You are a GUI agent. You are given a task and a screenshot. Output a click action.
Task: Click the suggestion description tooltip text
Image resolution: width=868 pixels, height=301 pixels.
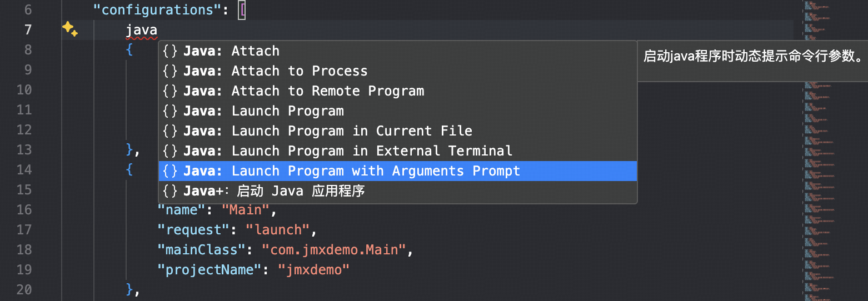(x=752, y=56)
